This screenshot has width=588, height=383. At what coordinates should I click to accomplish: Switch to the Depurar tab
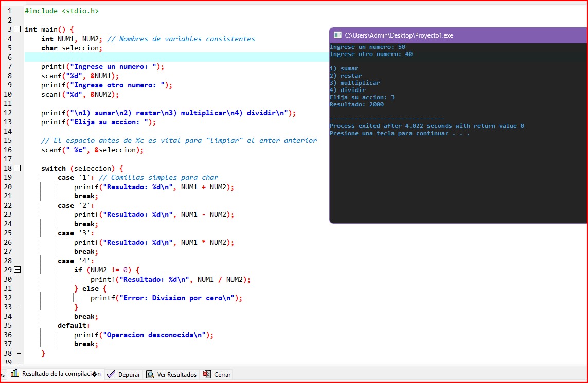[x=129, y=375]
